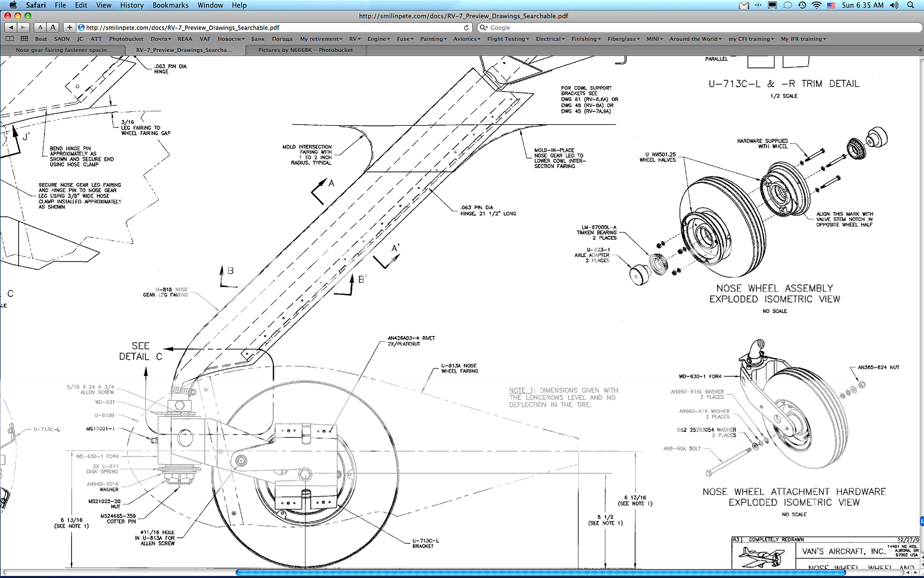924x578 pixels.
Task: Open a new tab with the tab bar plus
Action: click(x=920, y=50)
